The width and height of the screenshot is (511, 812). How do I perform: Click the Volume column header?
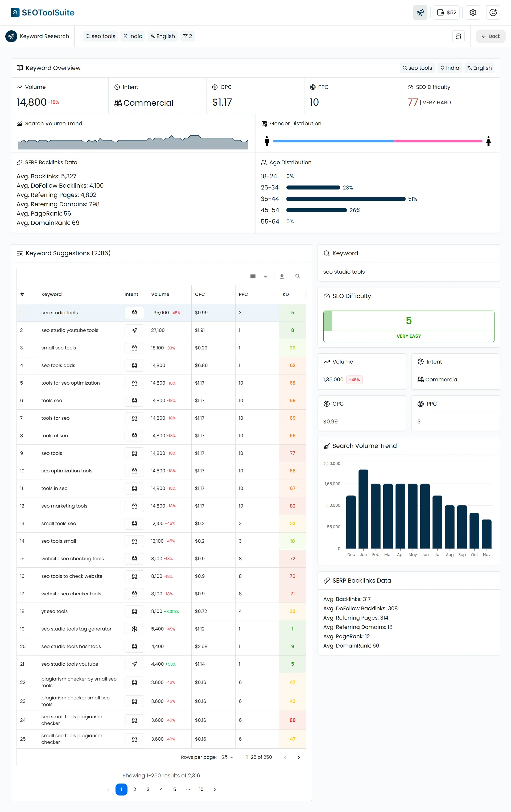pos(160,294)
